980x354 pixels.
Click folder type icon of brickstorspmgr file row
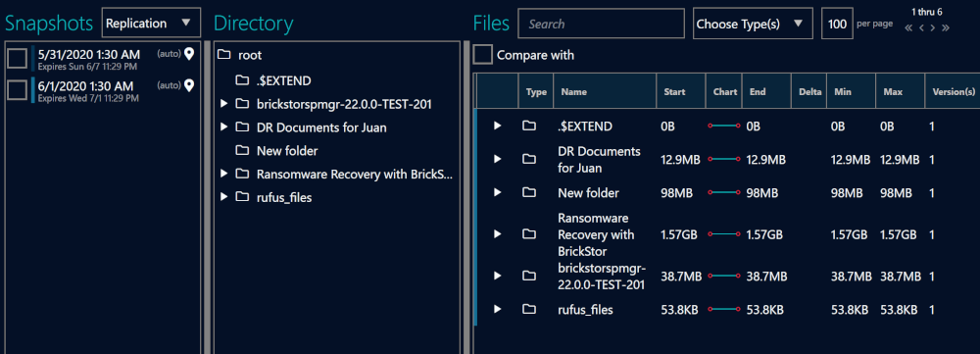pos(529,276)
